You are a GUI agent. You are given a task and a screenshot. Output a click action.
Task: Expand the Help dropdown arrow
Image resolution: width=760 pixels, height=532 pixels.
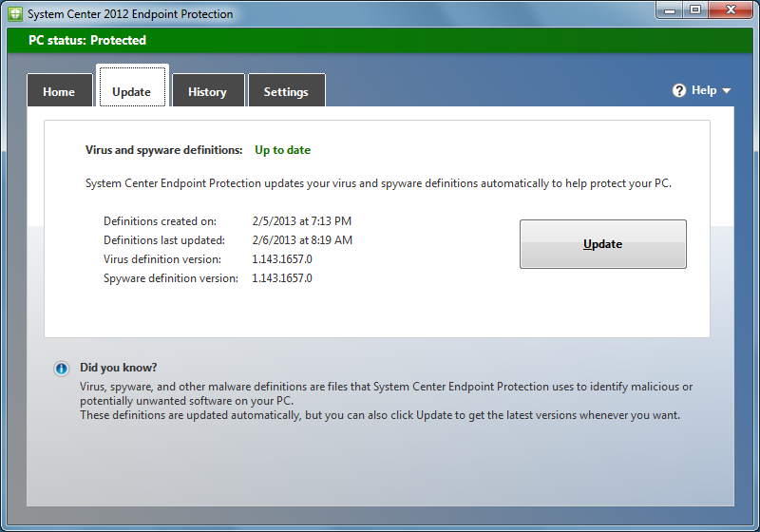click(x=726, y=91)
